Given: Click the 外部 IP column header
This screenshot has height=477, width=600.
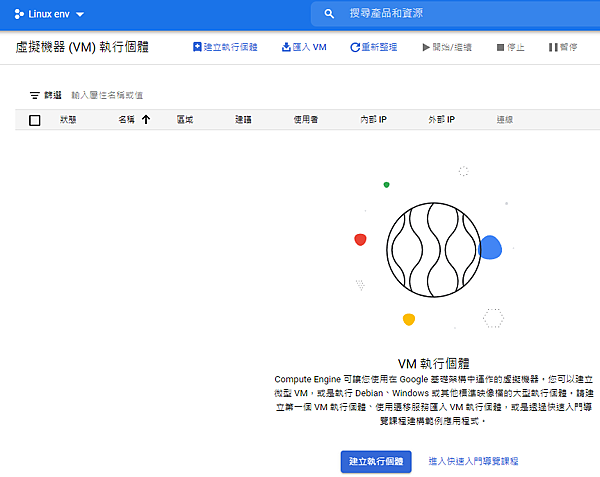Looking at the screenshot, I should 442,120.
